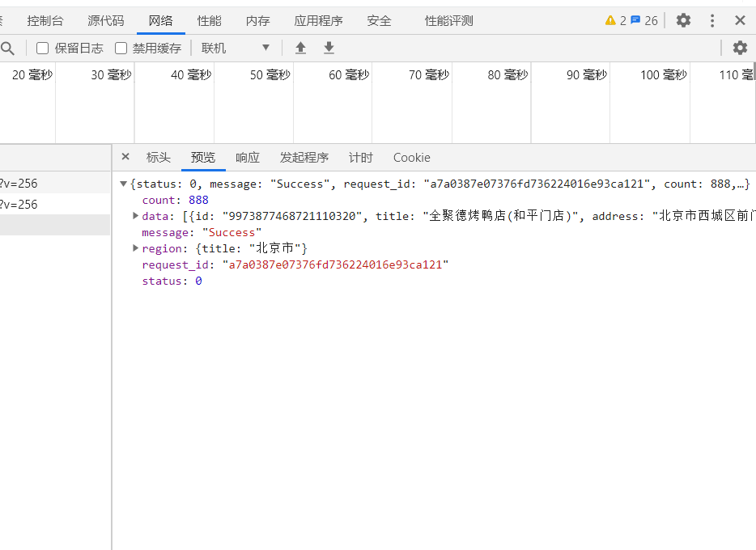Click the blue message issues count icon
The width and height of the screenshot is (756, 550).
pyautogui.click(x=635, y=21)
